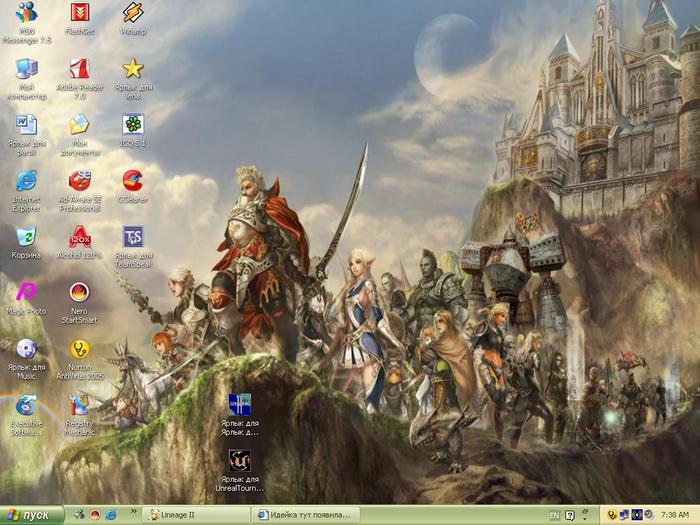Click the MSN Messenger icon in Quick Launch
Image resolution: width=700 pixels, height=525 pixels.
(79, 515)
